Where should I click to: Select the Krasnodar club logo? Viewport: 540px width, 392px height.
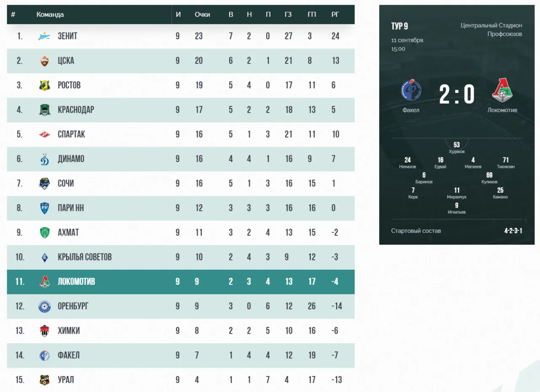point(45,110)
